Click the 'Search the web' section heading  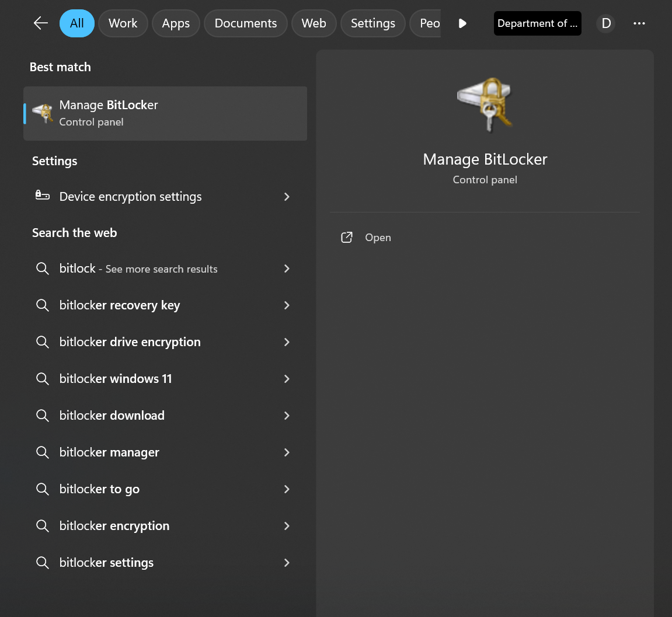(75, 233)
